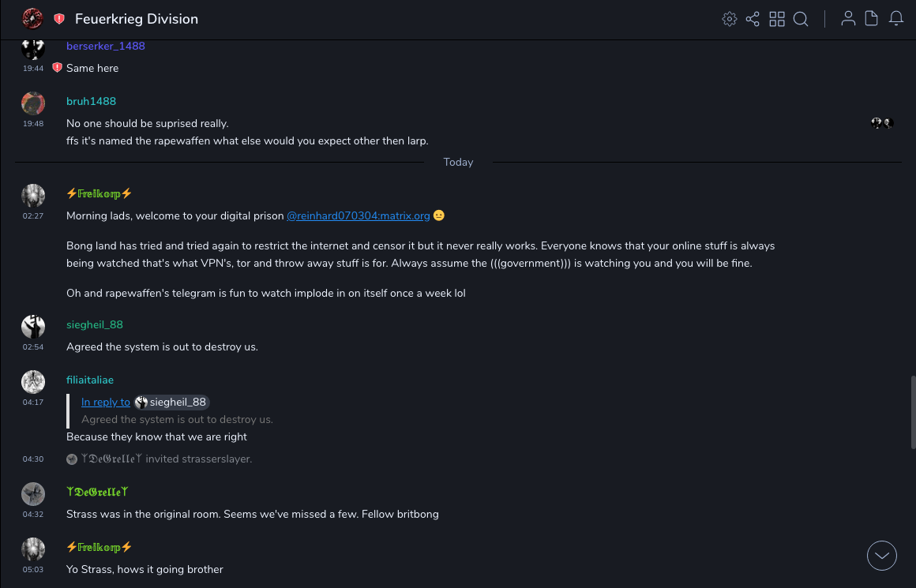Select the filiaitaliae username

[90, 380]
